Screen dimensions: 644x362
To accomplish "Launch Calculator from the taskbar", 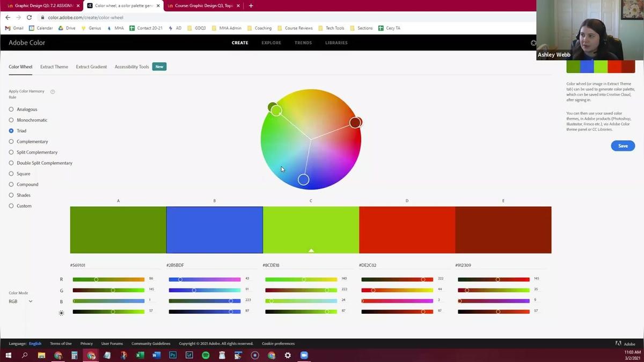I will [x=74, y=355].
